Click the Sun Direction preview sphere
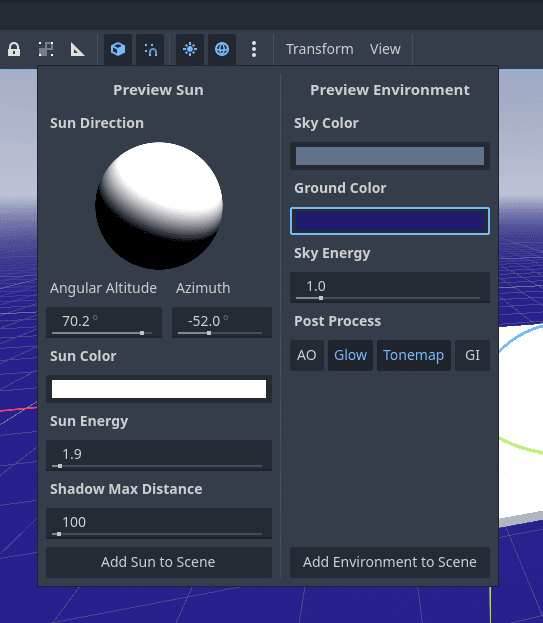Viewport: 543px width, 623px height. click(159, 205)
